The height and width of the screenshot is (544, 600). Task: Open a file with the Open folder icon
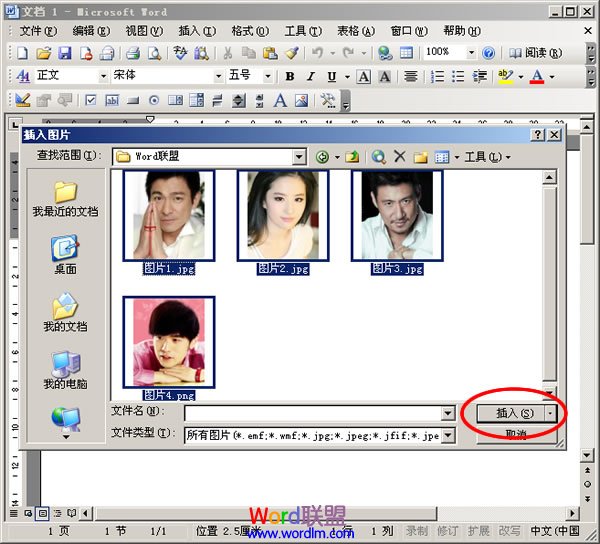tap(44, 53)
